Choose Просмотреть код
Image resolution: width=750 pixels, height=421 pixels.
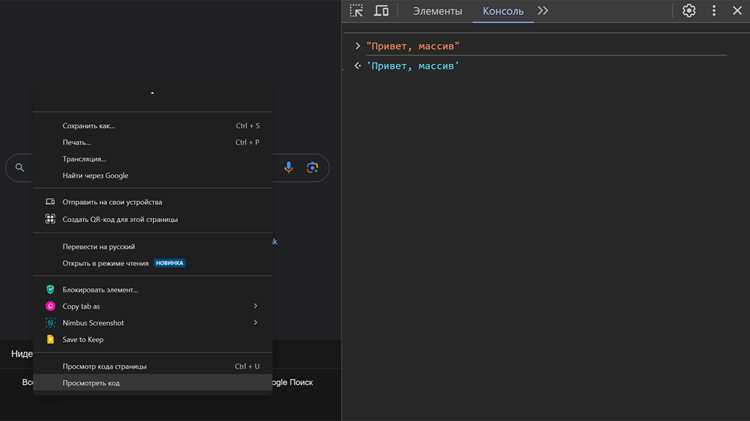click(x=153, y=383)
